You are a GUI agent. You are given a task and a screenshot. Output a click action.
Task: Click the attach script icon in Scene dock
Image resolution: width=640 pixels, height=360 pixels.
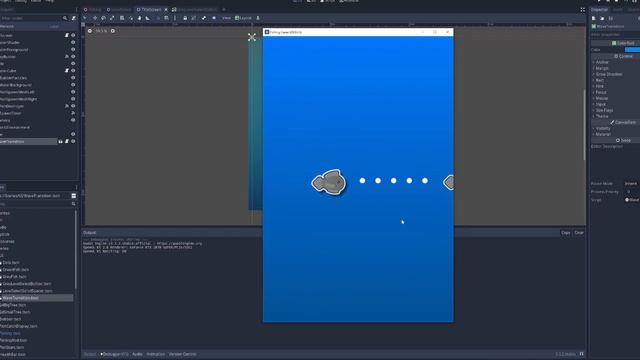pyautogui.click(x=73, y=18)
